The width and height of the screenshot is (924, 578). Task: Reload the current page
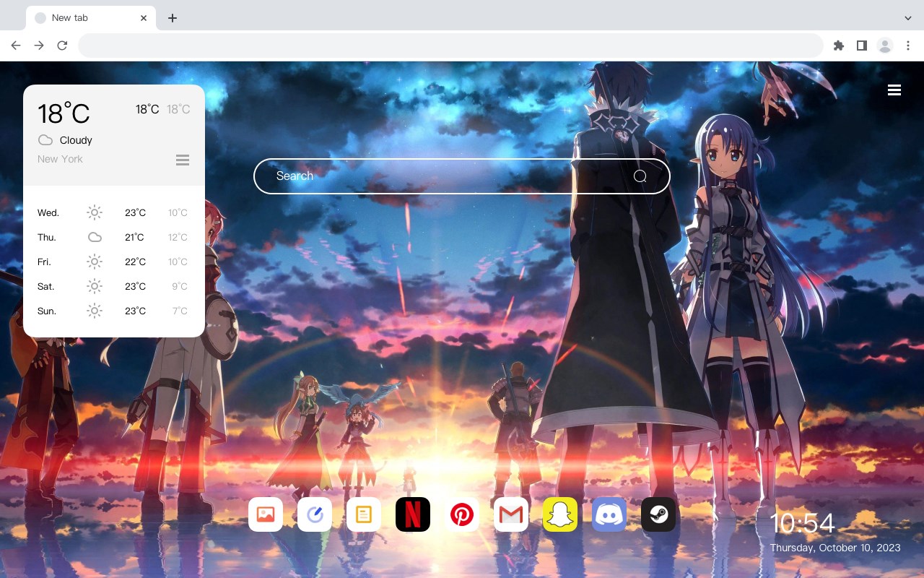(62, 46)
